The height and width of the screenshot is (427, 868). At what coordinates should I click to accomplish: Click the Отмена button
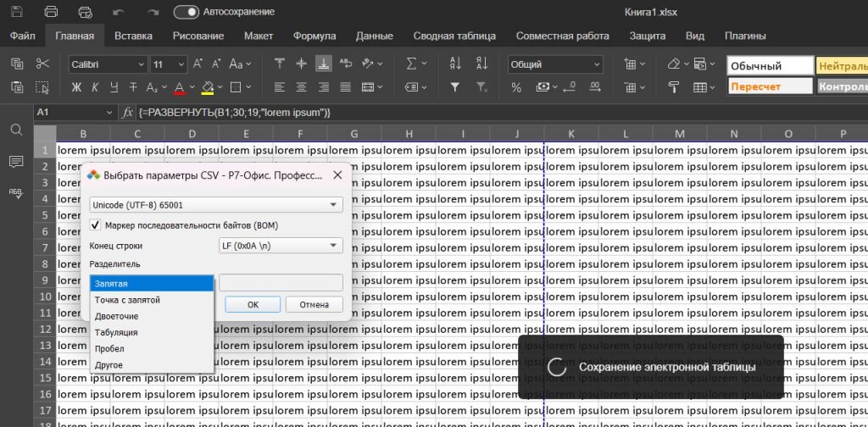tap(314, 304)
